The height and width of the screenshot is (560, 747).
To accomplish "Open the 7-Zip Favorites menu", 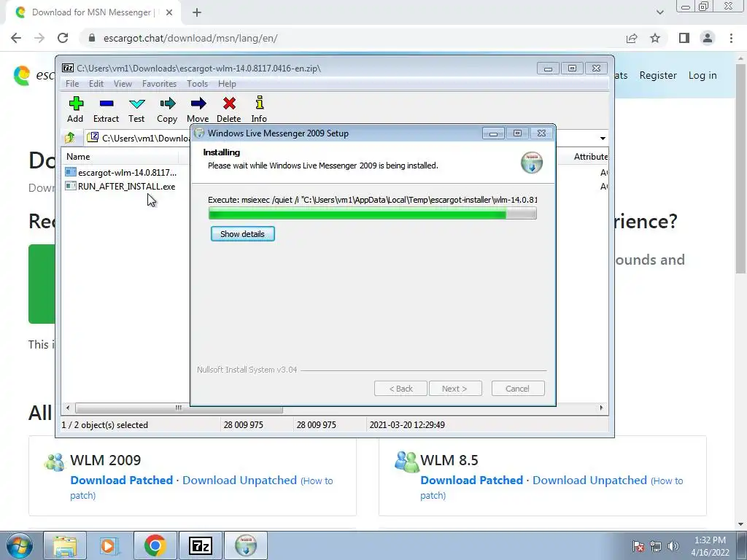I will click(x=159, y=84).
